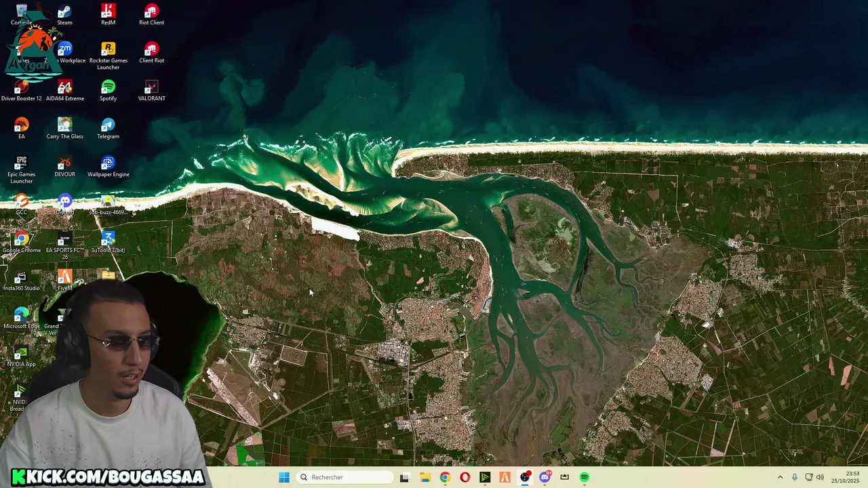The image size is (868, 488).
Task: Open the Windows Start menu
Action: click(x=284, y=477)
